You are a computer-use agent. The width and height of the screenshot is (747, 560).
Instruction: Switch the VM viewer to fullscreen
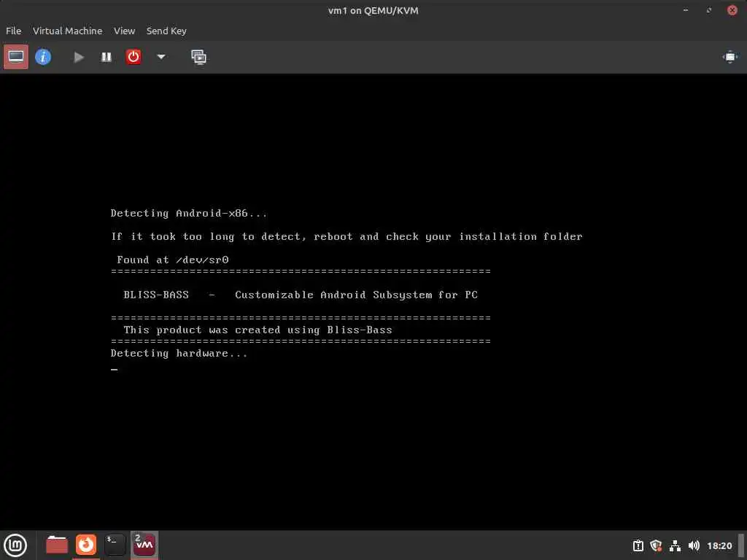(x=729, y=57)
